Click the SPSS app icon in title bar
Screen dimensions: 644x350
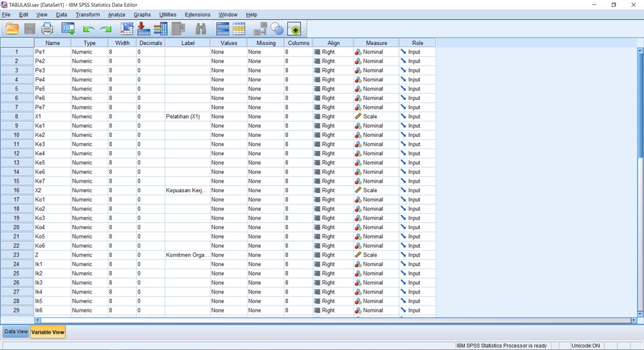4,5
